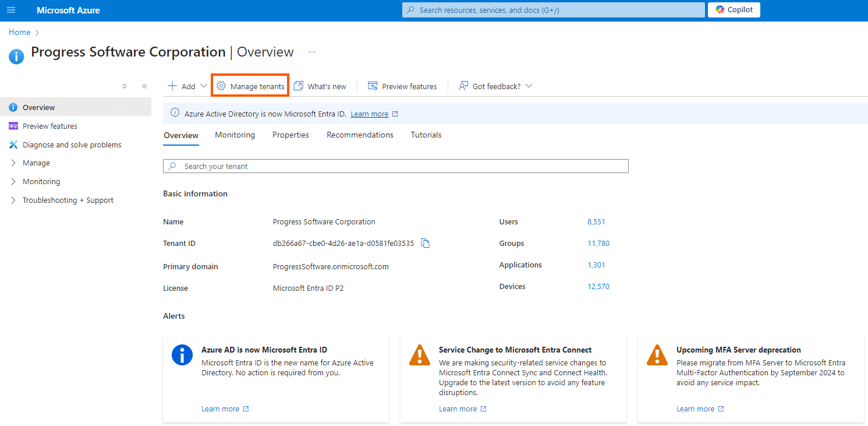Image resolution: width=868 pixels, height=426 pixels.
Task: Open the Tutorials tab
Action: tap(426, 135)
